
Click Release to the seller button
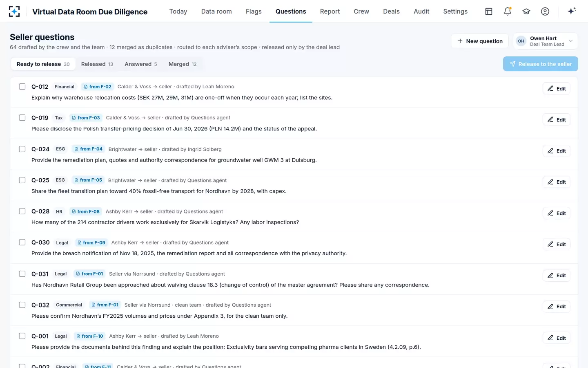tap(541, 64)
